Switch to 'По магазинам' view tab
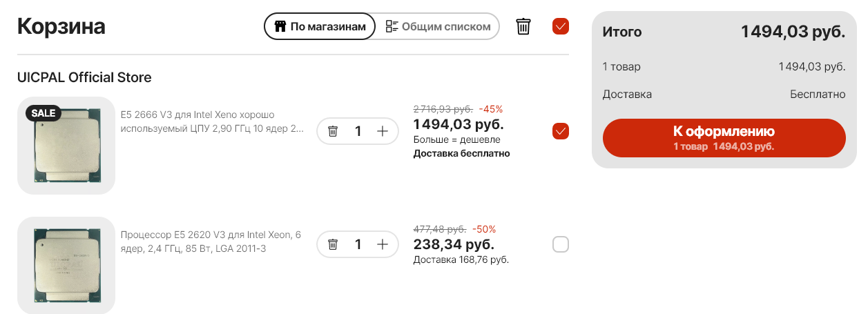 [320, 27]
